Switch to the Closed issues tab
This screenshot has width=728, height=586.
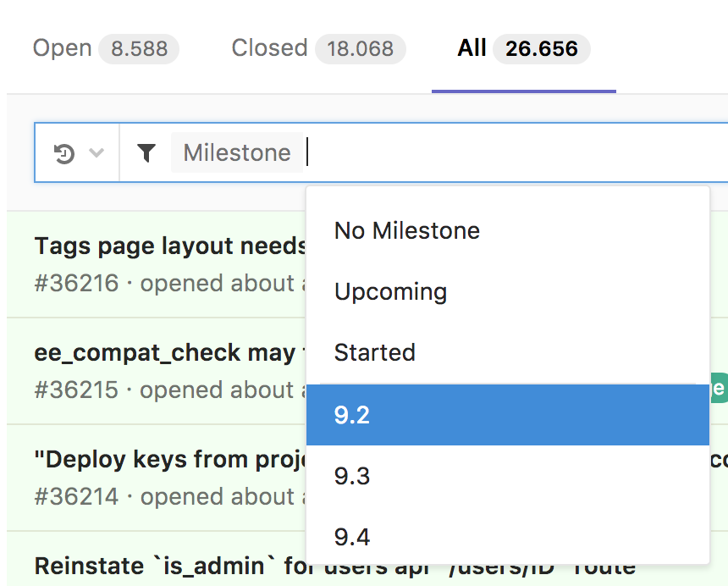click(318, 48)
